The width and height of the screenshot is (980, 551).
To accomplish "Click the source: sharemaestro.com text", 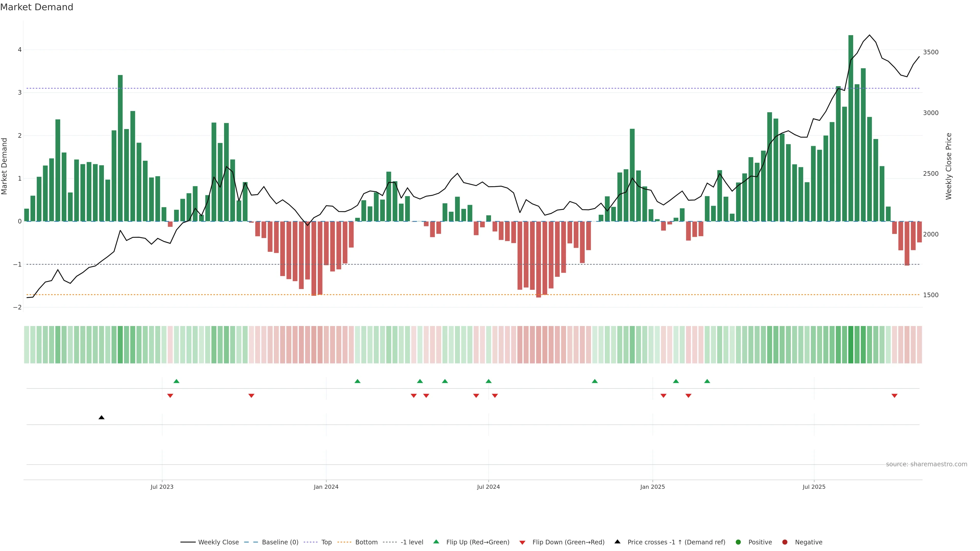I will 926,464.
